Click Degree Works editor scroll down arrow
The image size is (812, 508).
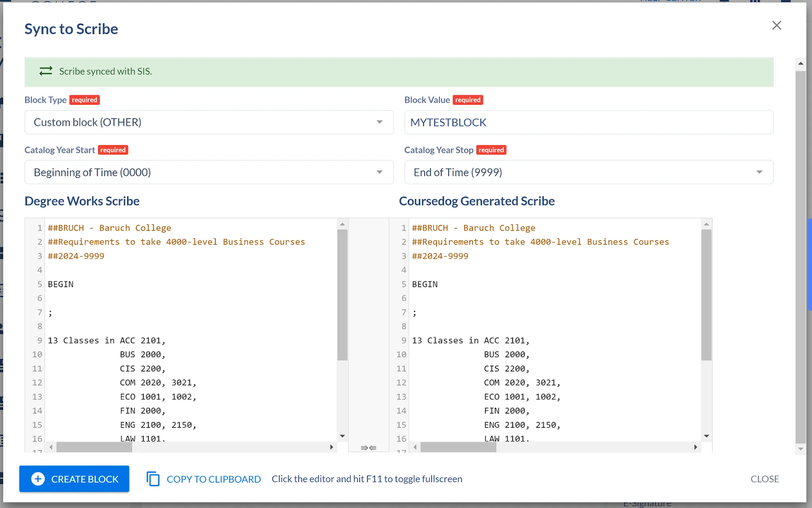pos(343,436)
